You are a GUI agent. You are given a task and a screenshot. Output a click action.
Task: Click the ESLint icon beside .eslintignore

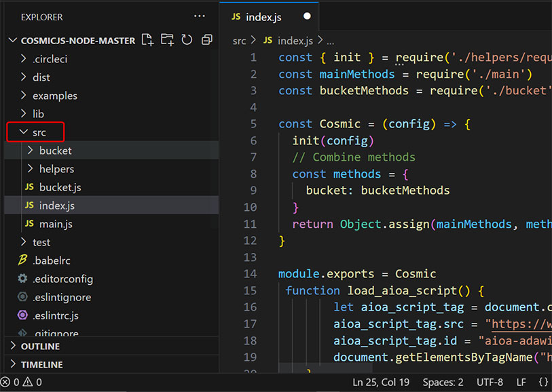[22, 297]
